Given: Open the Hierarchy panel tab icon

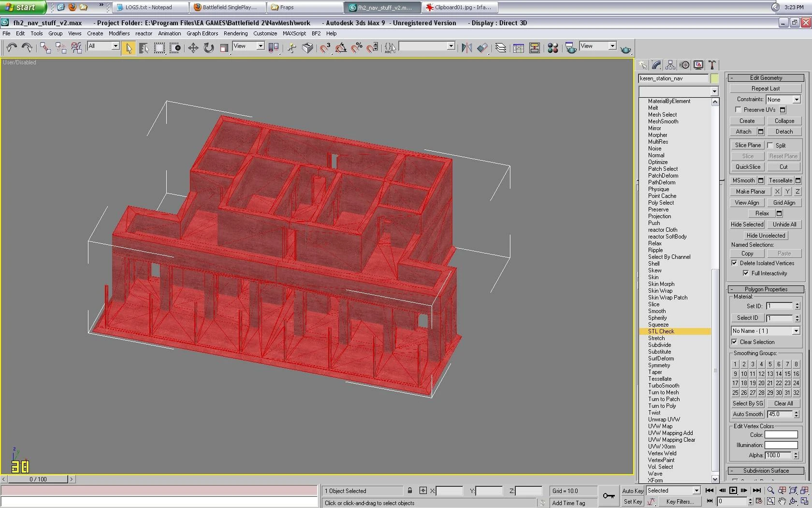Looking at the screenshot, I should point(670,65).
